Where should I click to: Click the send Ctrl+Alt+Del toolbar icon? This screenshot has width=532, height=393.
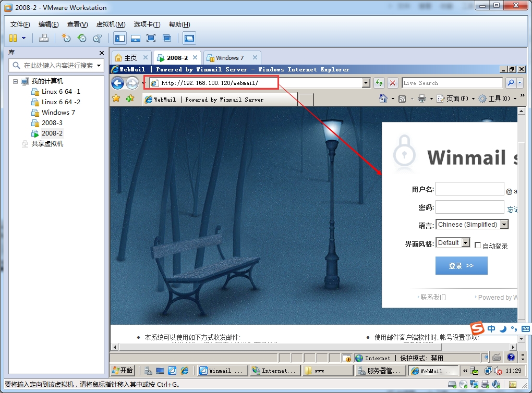[43, 38]
